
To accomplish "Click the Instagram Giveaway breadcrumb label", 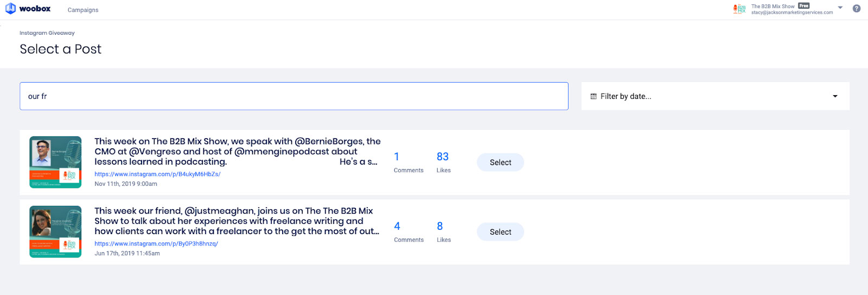I will (47, 33).
